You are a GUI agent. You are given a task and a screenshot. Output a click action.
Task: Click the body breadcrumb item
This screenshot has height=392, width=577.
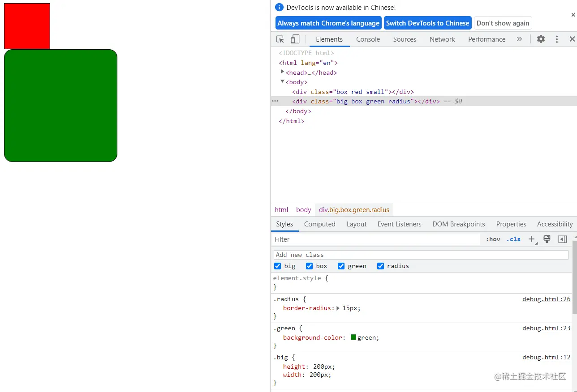[303, 210]
